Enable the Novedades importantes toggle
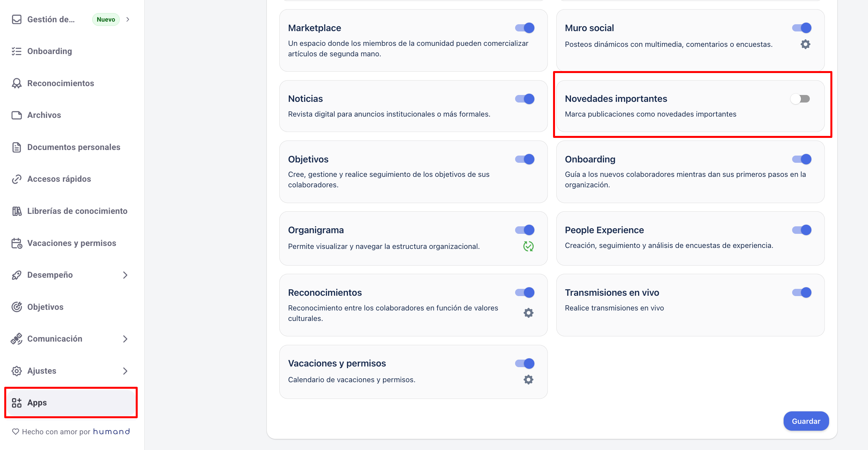The height and width of the screenshot is (450, 868). (x=800, y=99)
